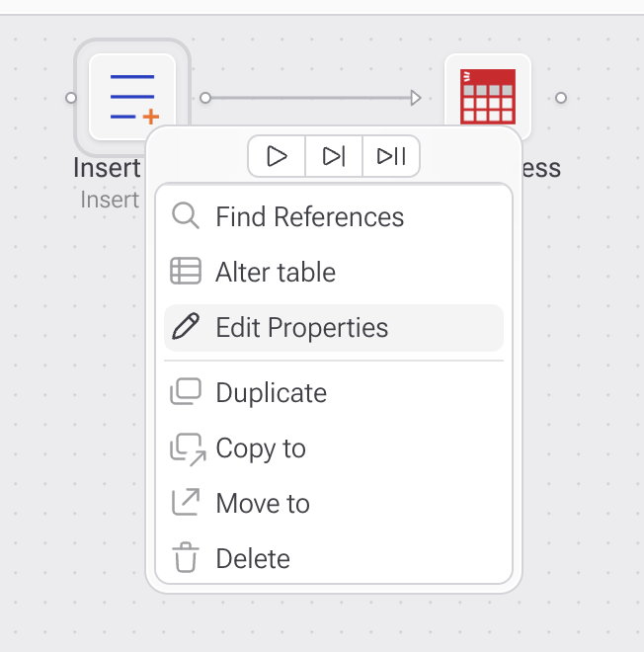The width and height of the screenshot is (644, 652).
Task: Choose Duplicate from the context menu
Action: 272,393
